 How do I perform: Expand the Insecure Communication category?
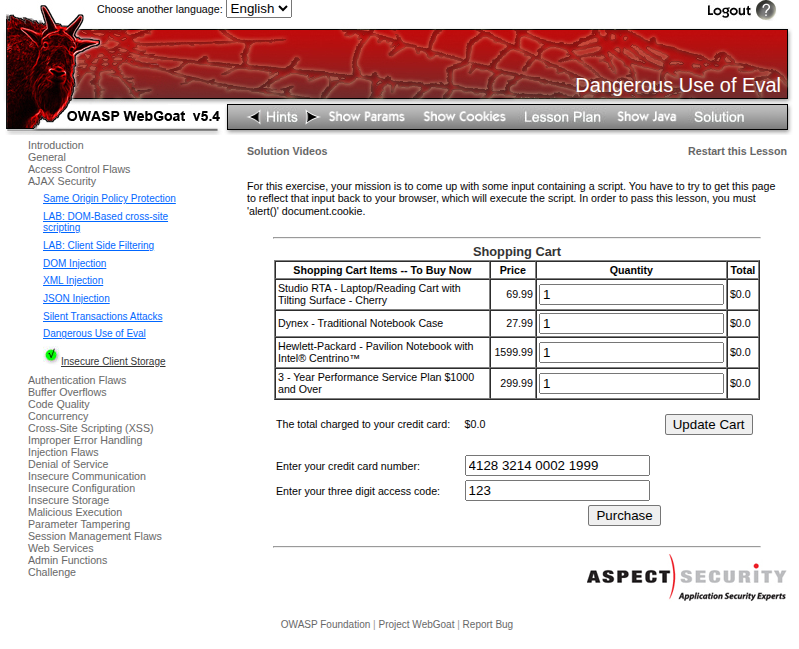[x=87, y=476]
